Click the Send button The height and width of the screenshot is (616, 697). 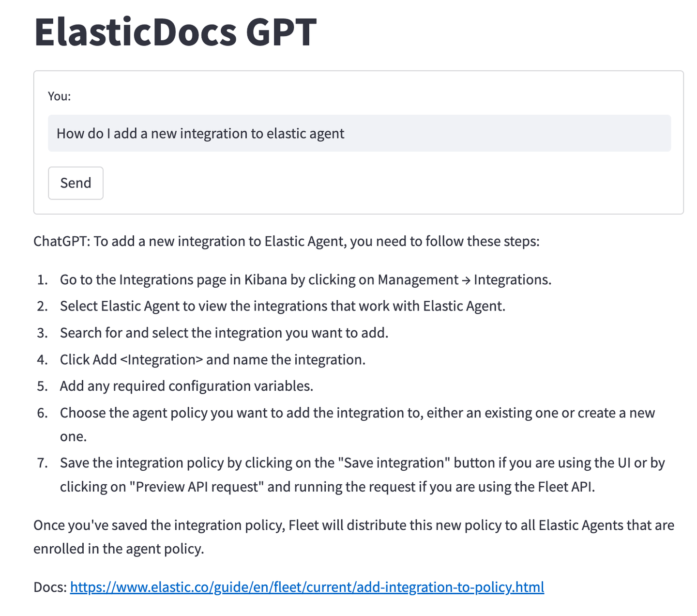pyautogui.click(x=76, y=183)
